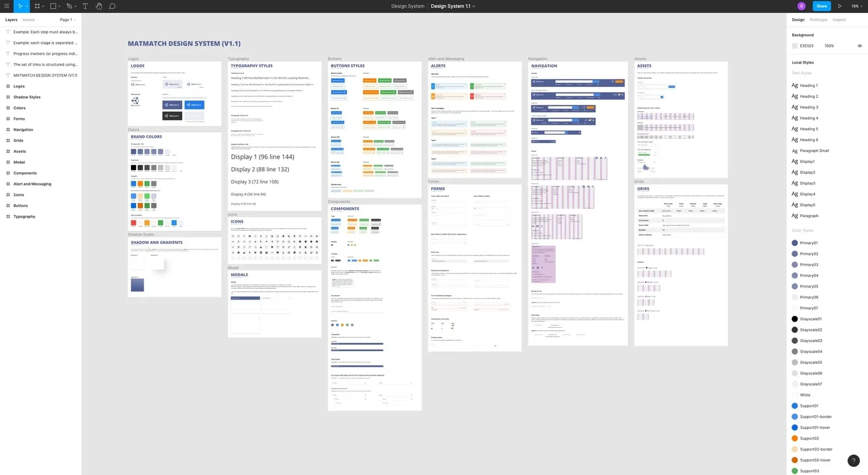Viewport: 868px width, 475px height.
Task: Open Pen tool options dropdown arrow
Action: tap(75, 7)
